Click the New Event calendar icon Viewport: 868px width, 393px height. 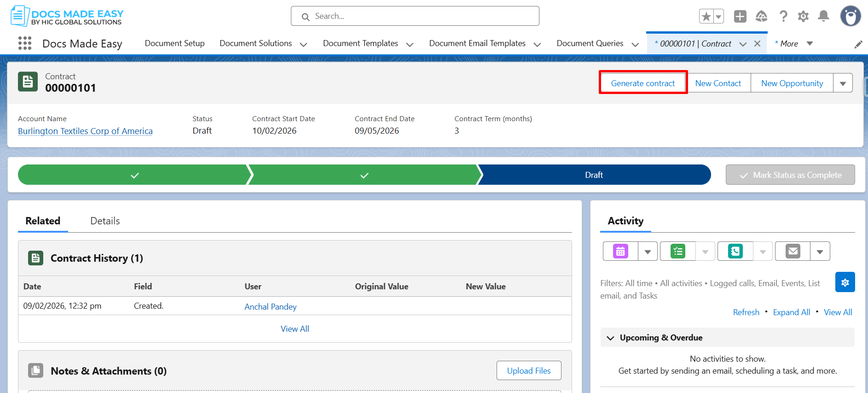coord(620,252)
